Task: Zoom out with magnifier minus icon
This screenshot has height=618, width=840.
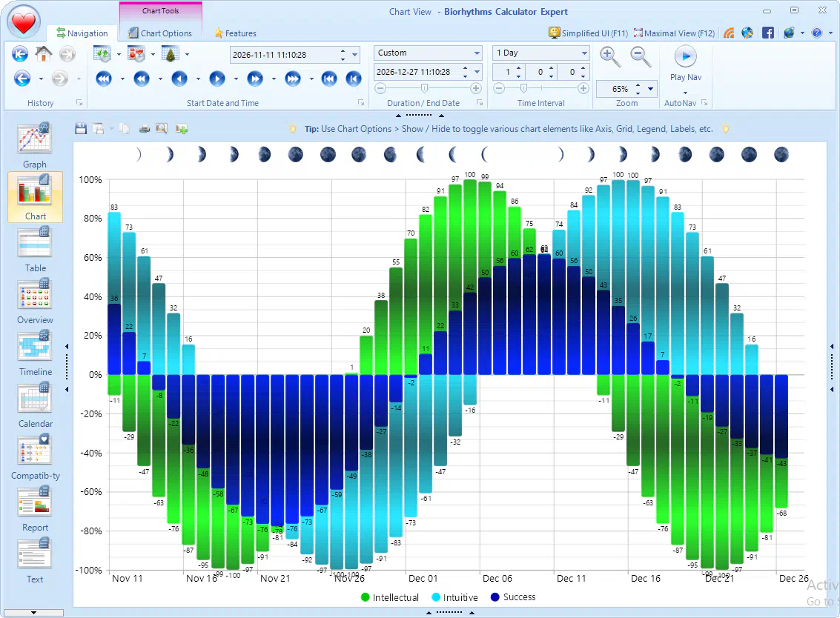Action: (x=640, y=57)
